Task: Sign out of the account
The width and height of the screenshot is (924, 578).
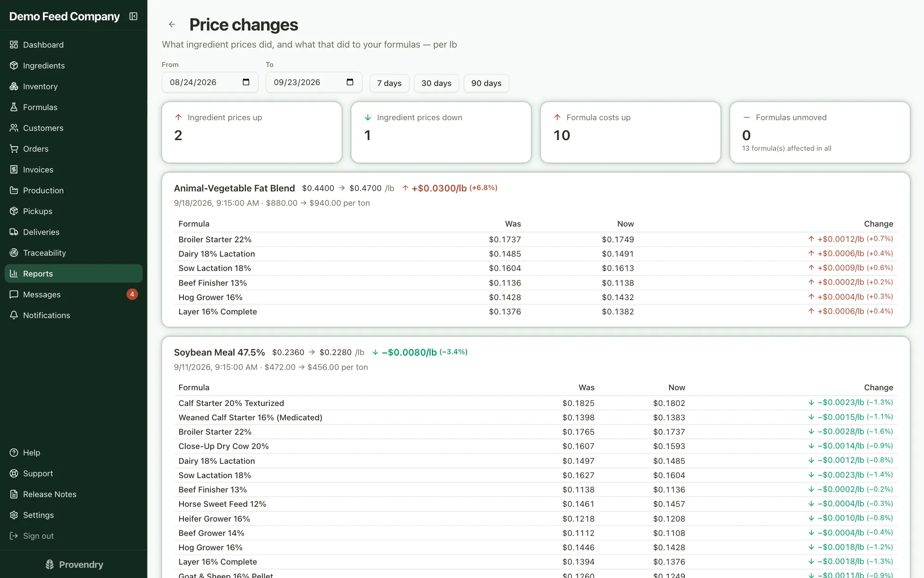Action: 73,535
